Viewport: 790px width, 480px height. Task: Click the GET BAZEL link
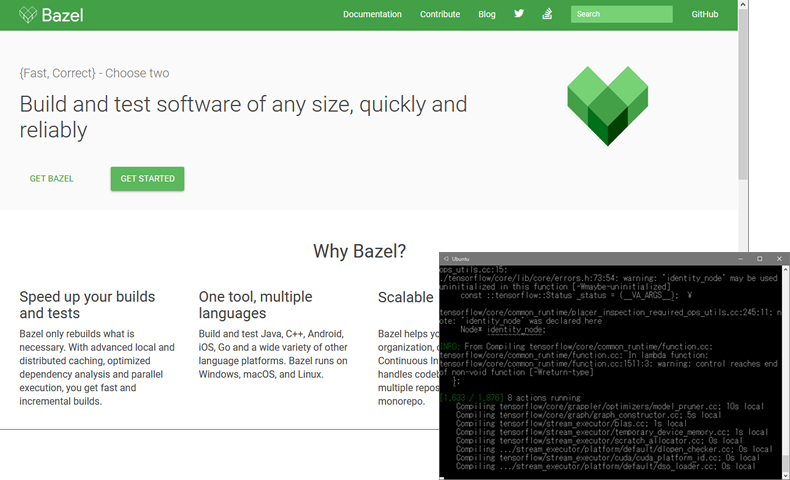[x=51, y=178]
